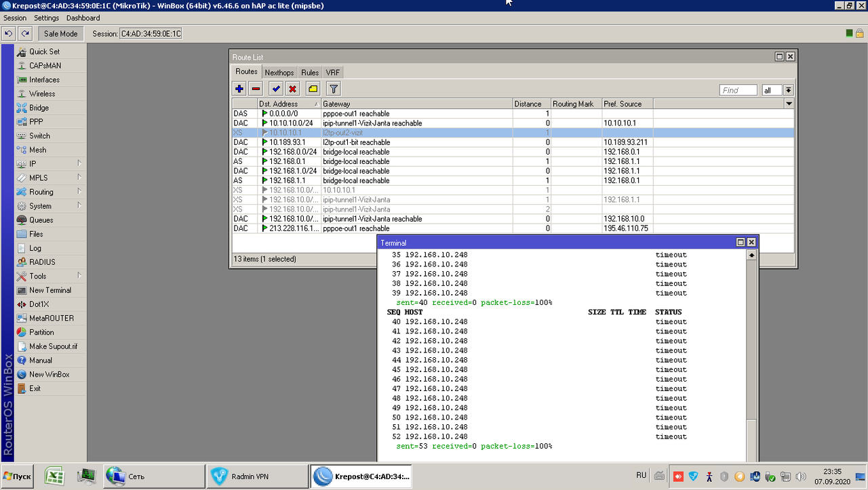Sort by Pref. Source column
The image size is (868, 490).
[x=627, y=104]
